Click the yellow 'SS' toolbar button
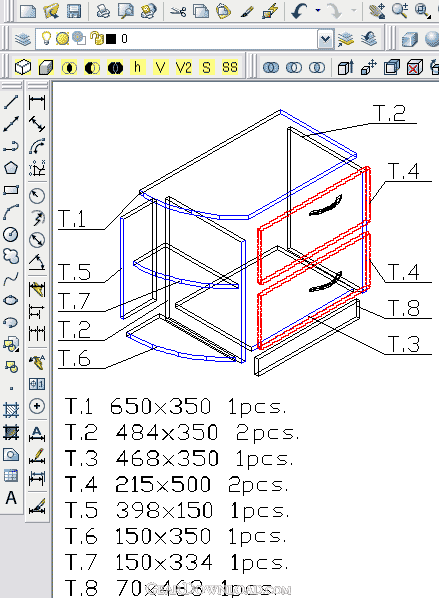This screenshot has height=598, width=439. click(230, 68)
